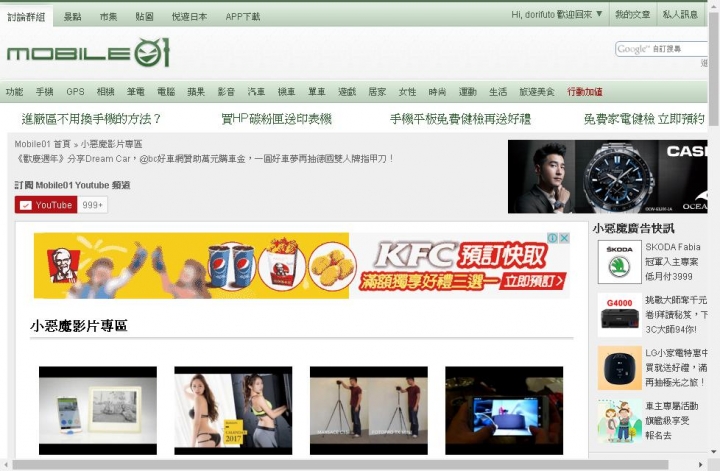Open 買HP碳粉匣送印表機 link

(276, 119)
